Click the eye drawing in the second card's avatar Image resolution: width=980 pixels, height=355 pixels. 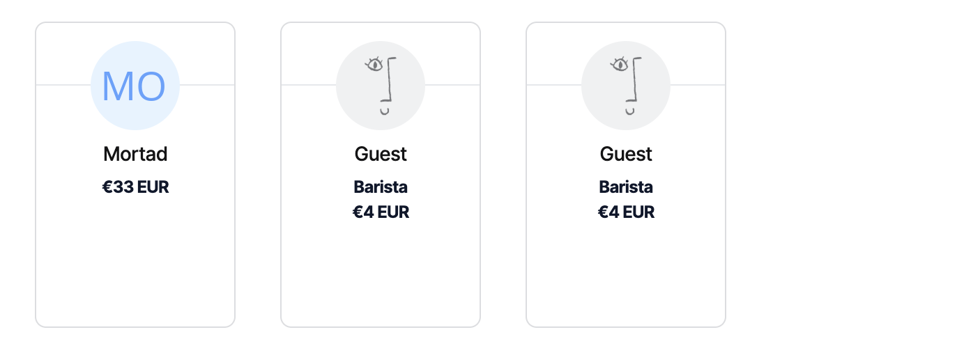(375, 65)
